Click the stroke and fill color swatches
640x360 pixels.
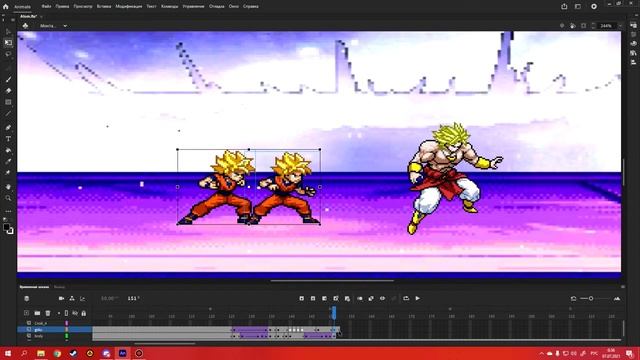(8, 229)
